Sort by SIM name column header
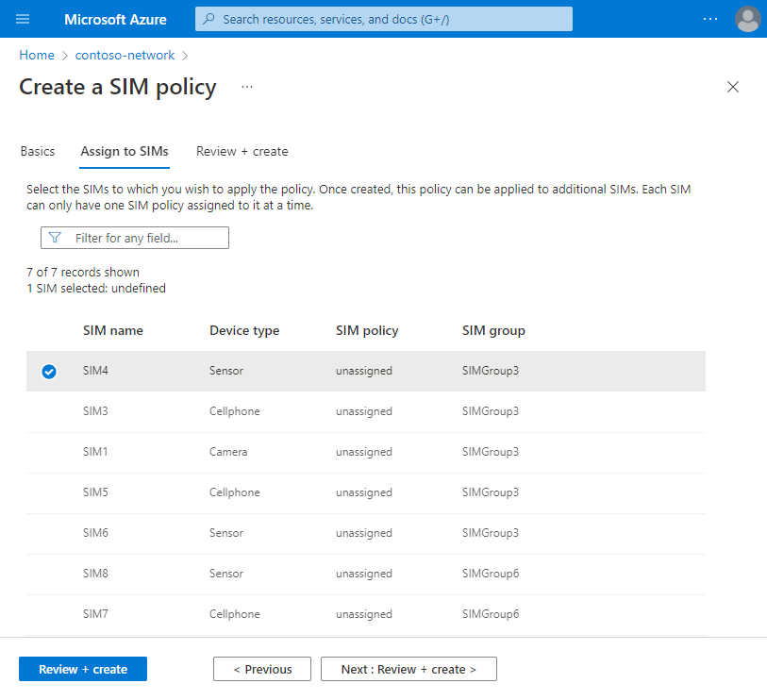Screen dimensions: 767x700 113,330
